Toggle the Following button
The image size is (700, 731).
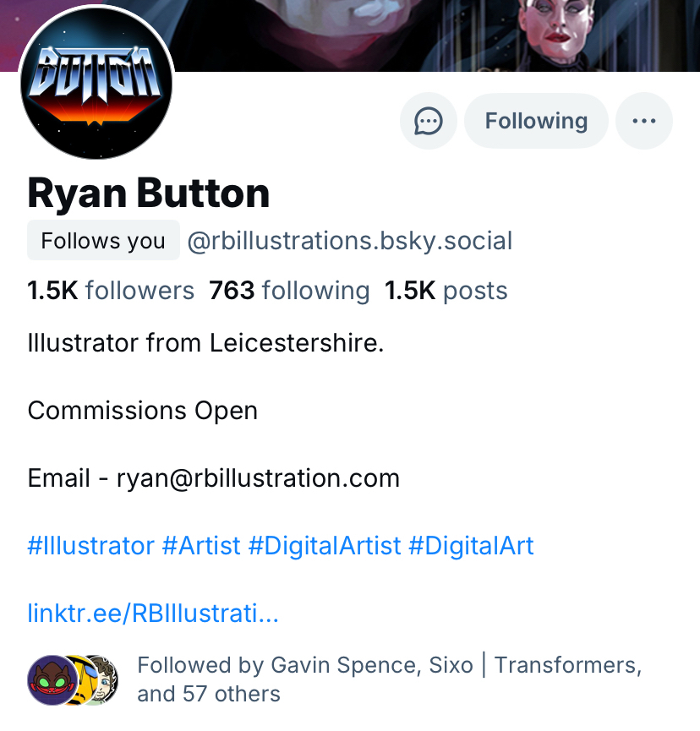coord(536,121)
